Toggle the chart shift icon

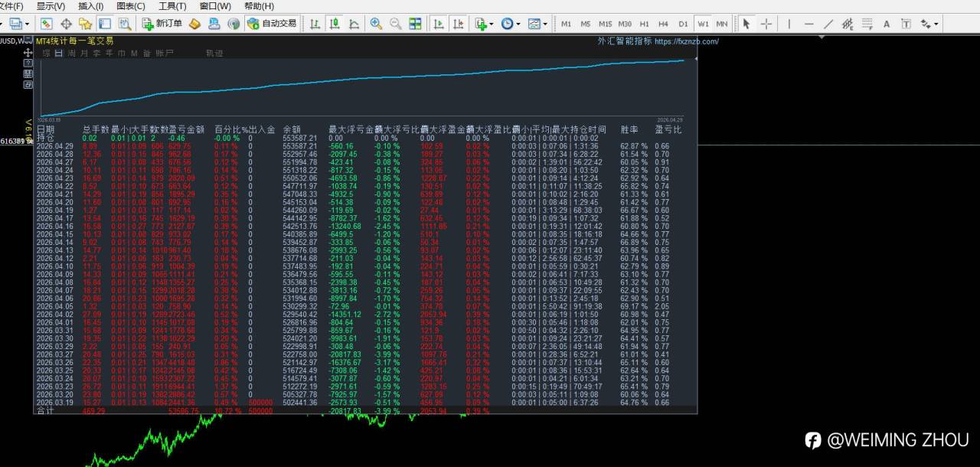(458, 24)
